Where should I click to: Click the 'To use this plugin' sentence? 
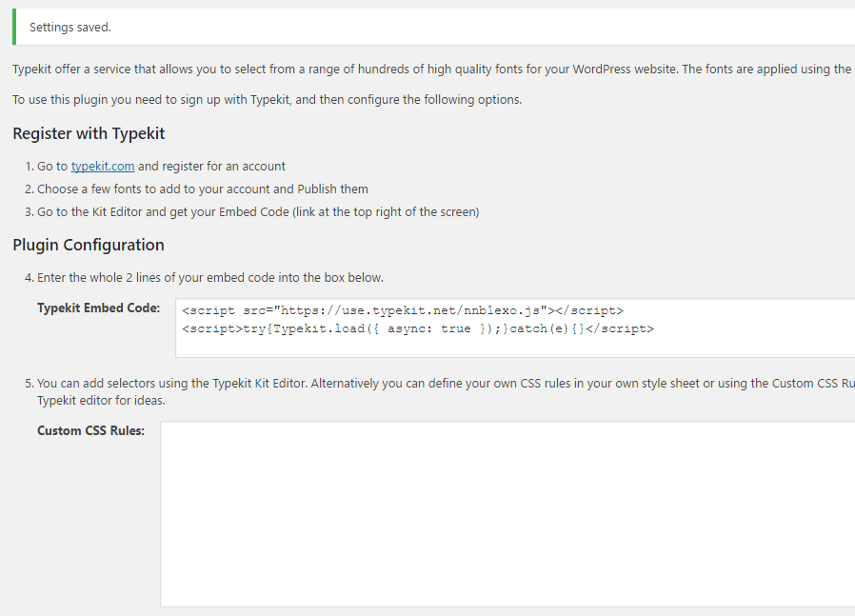pos(268,100)
